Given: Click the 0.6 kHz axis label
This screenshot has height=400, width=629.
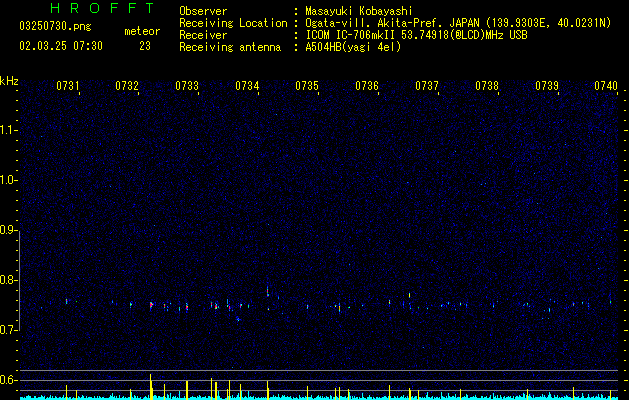Looking at the screenshot, I should 7,380.
